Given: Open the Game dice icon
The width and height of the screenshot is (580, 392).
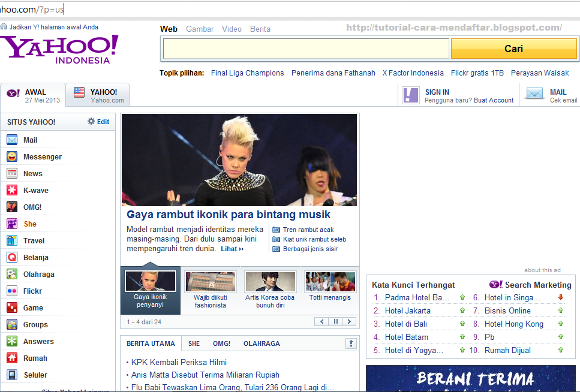Looking at the screenshot, I should point(12,307).
